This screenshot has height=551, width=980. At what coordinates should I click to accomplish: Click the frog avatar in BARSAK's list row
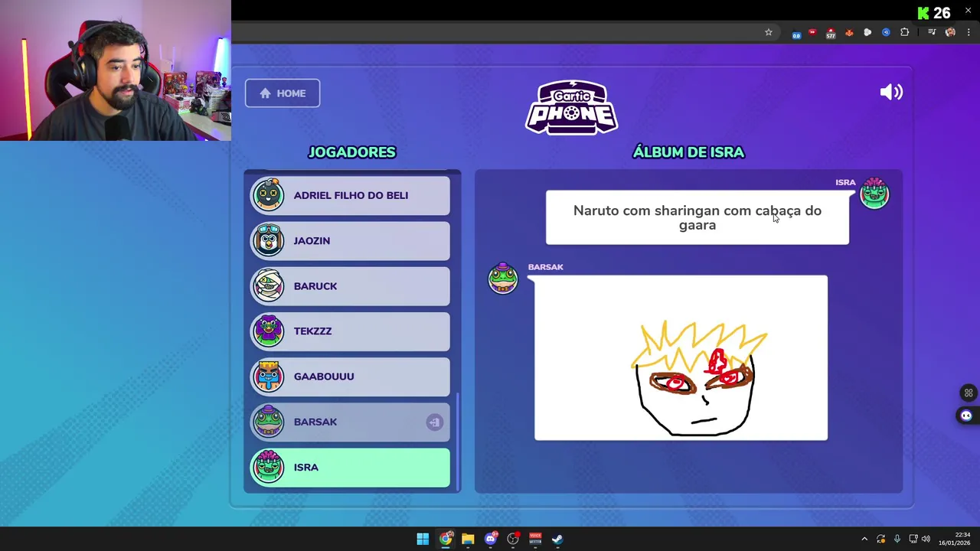click(268, 421)
